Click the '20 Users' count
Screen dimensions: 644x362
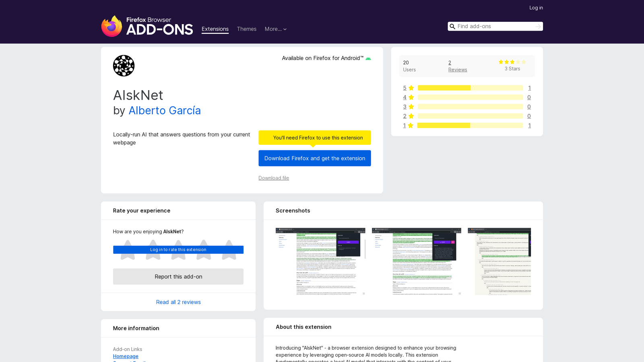coord(409,66)
